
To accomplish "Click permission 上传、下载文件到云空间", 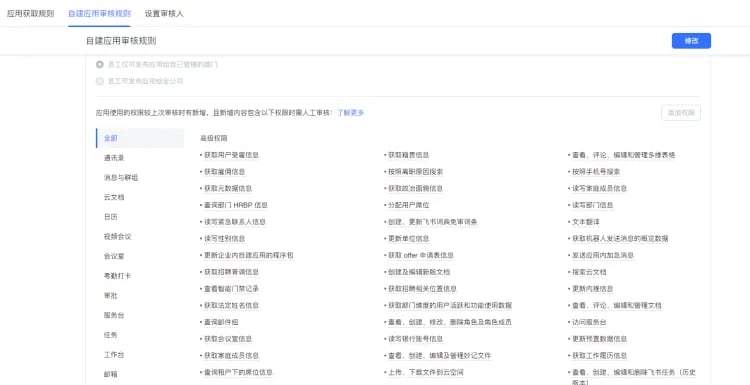I will [x=426, y=372].
